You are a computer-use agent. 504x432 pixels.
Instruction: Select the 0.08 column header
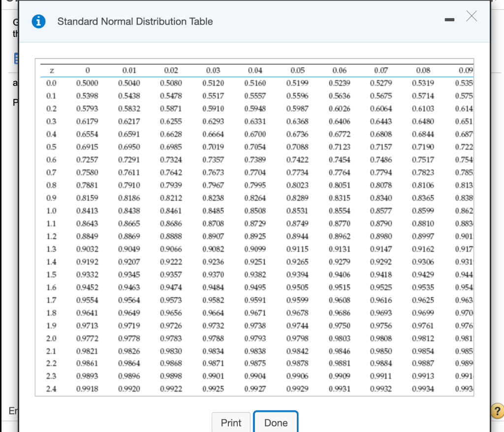tap(423, 70)
